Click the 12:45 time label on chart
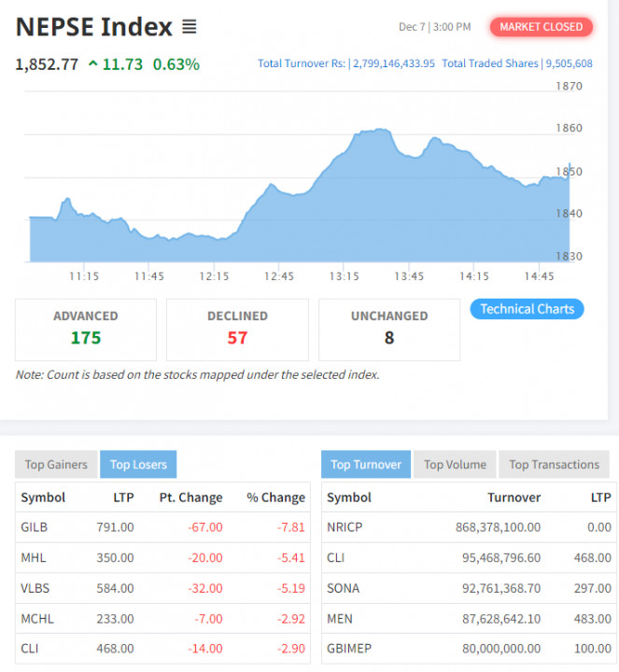Image resolution: width=619 pixels, height=672 pixels. 278,276
